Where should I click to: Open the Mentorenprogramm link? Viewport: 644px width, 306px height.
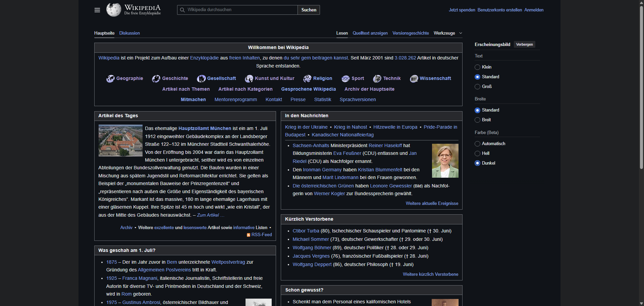[235, 99]
